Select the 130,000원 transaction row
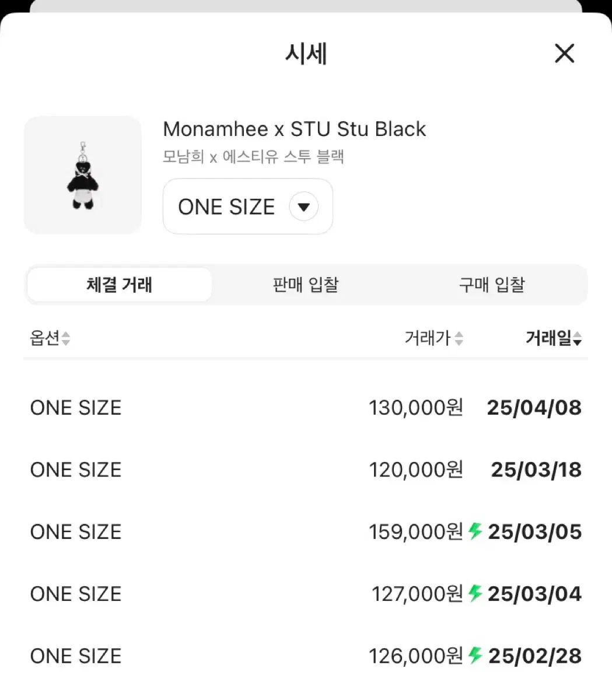612x700 pixels. 306,408
